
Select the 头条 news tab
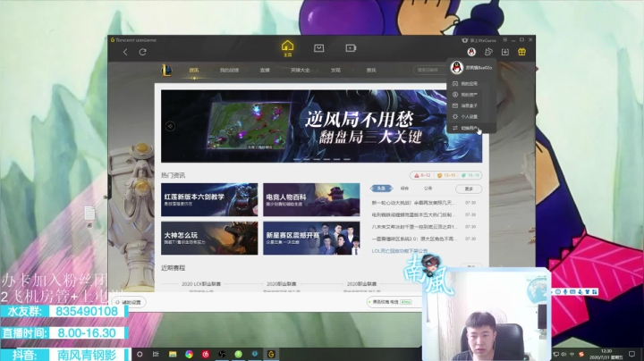[x=381, y=189]
